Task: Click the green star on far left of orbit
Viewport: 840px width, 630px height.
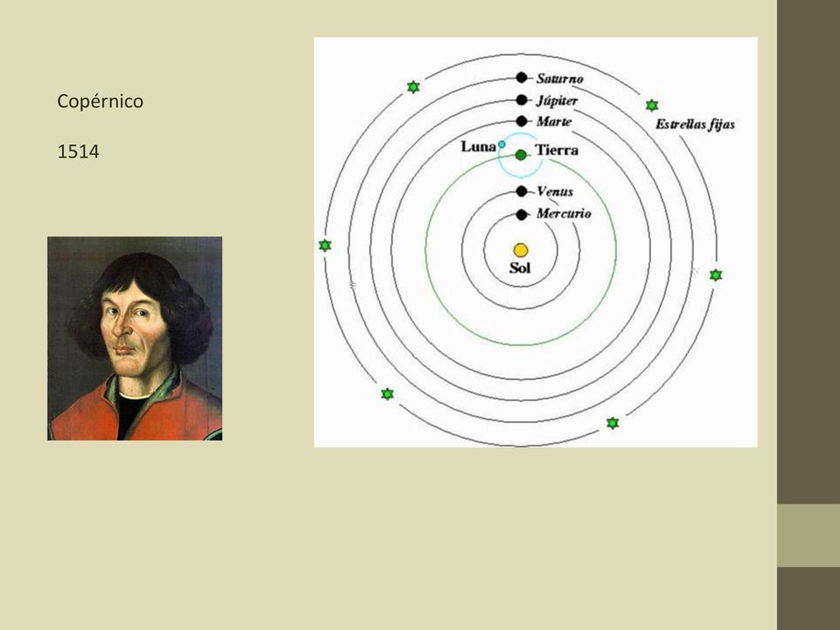Action: click(325, 245)
